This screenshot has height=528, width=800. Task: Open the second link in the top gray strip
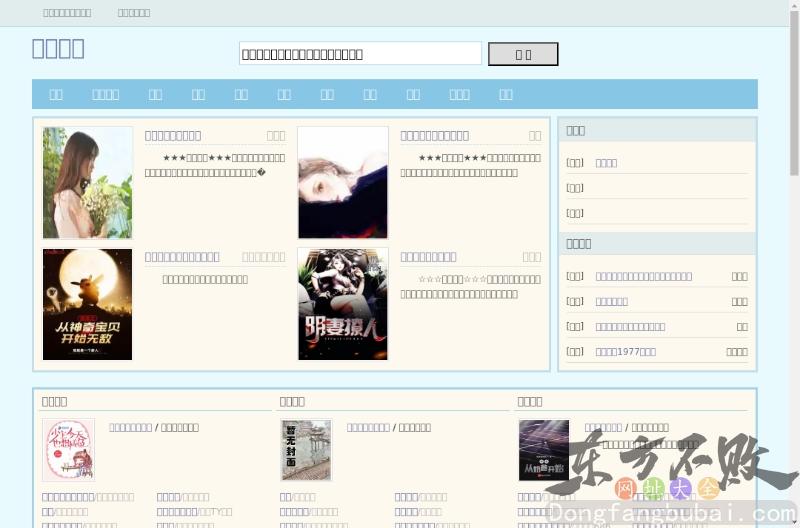tap(134, 13)
